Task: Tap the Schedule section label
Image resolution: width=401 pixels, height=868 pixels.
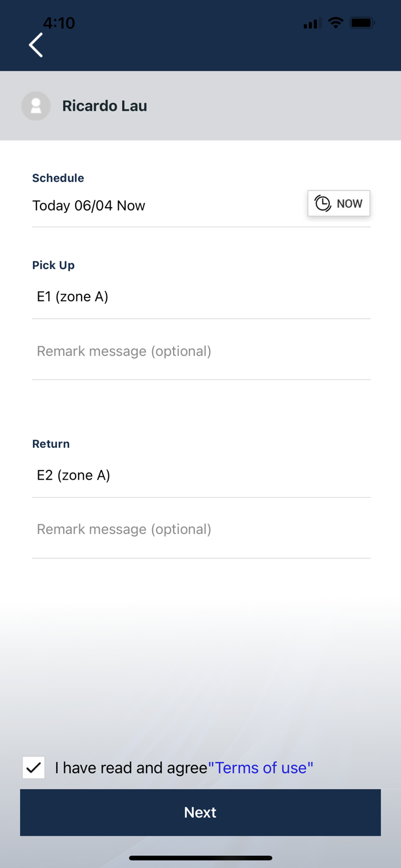Action: [58, 178]
